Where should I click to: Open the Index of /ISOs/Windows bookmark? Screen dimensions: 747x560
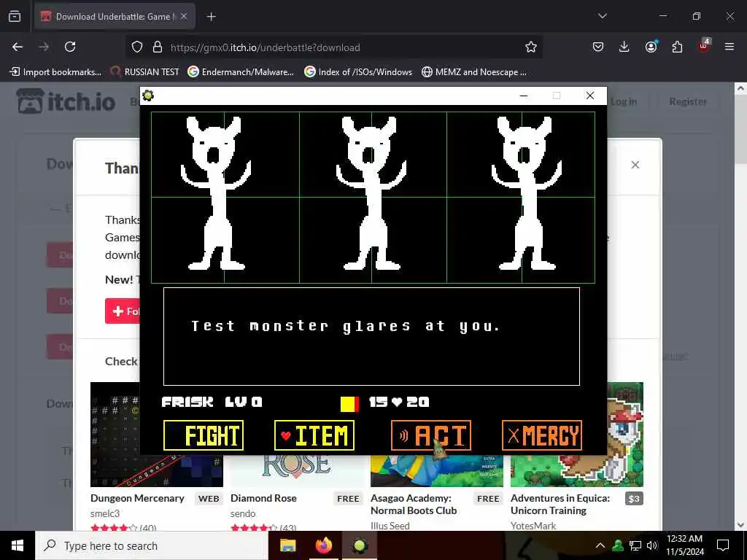click(358, 72)
